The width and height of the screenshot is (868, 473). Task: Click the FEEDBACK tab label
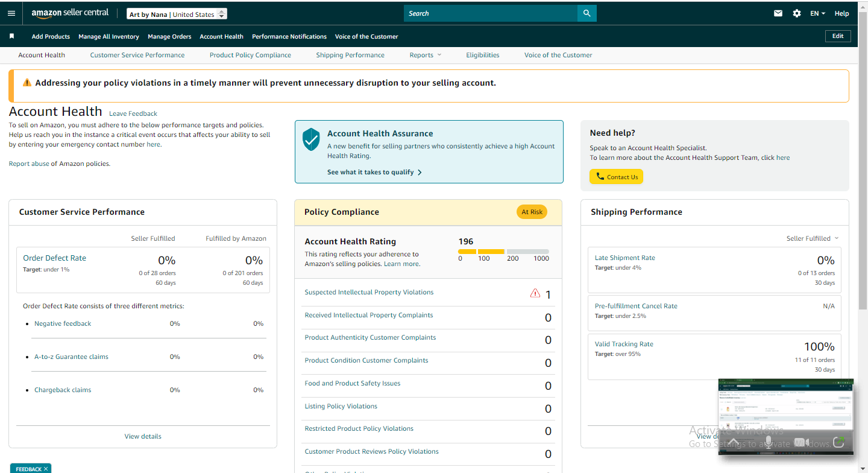point(28,469)
